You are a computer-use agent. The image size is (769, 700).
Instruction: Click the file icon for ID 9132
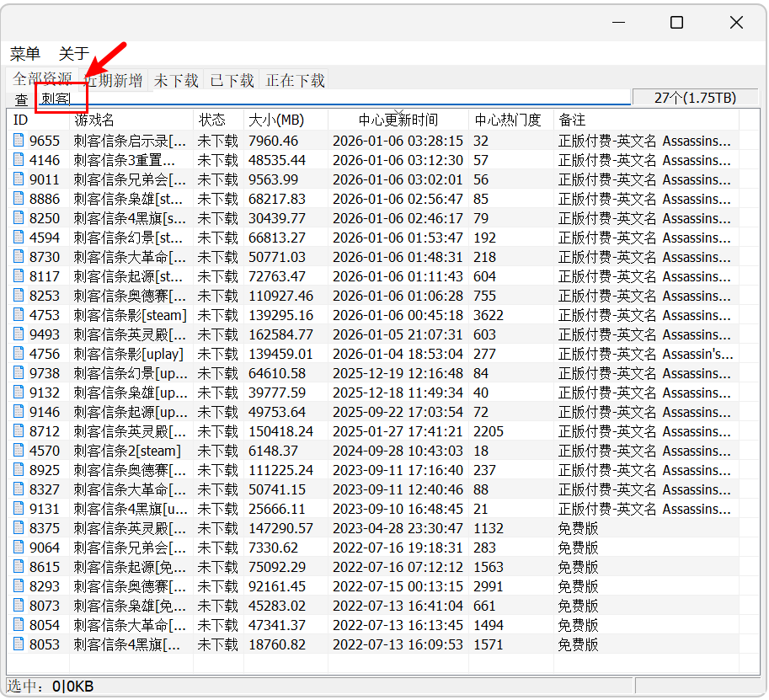coord(19,393)
